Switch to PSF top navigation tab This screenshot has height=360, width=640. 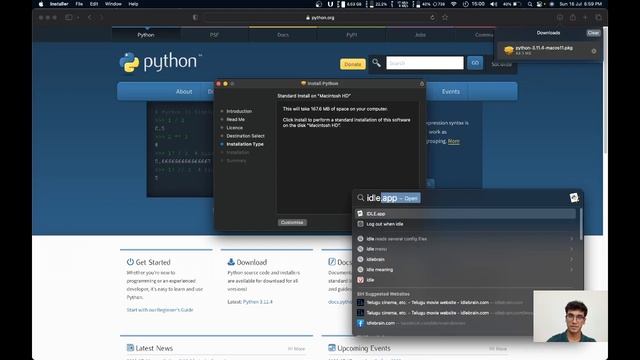(x=214, y=35)
